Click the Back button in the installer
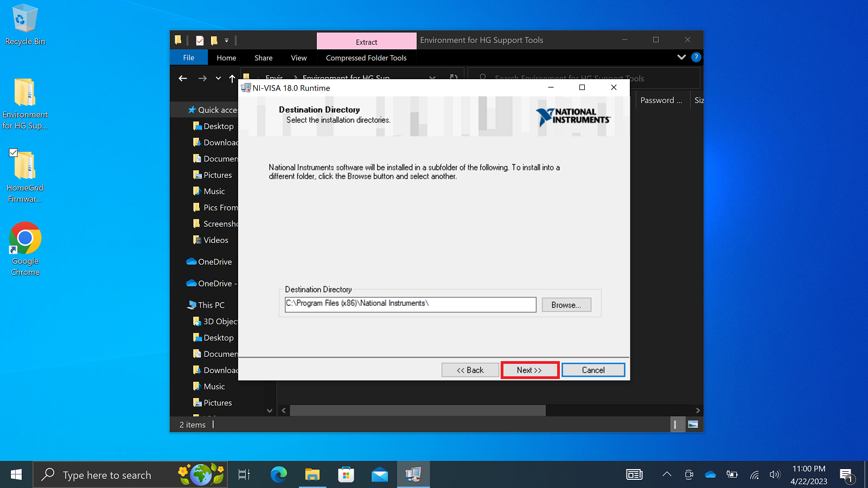This screenshot has width=868, height=488. coord(470,370)
